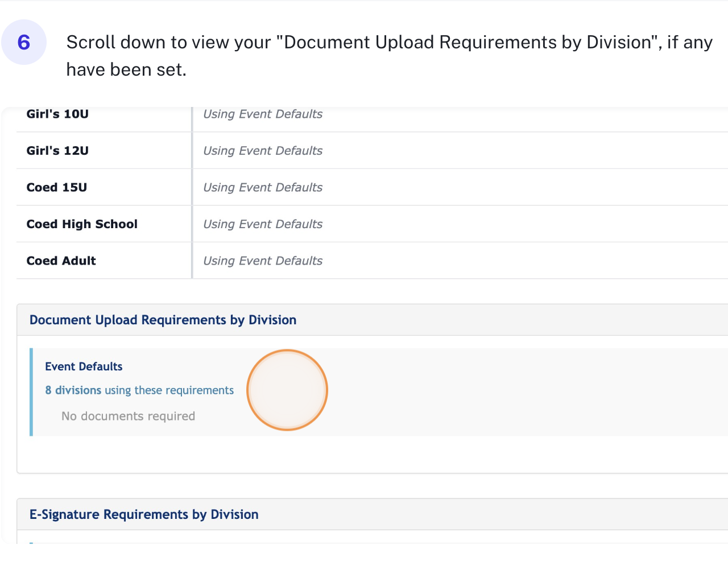Viewport: 728px width, 561px height.
Task: Click blue accent bar beside Event Defaults
Action: tap(31, 392)
